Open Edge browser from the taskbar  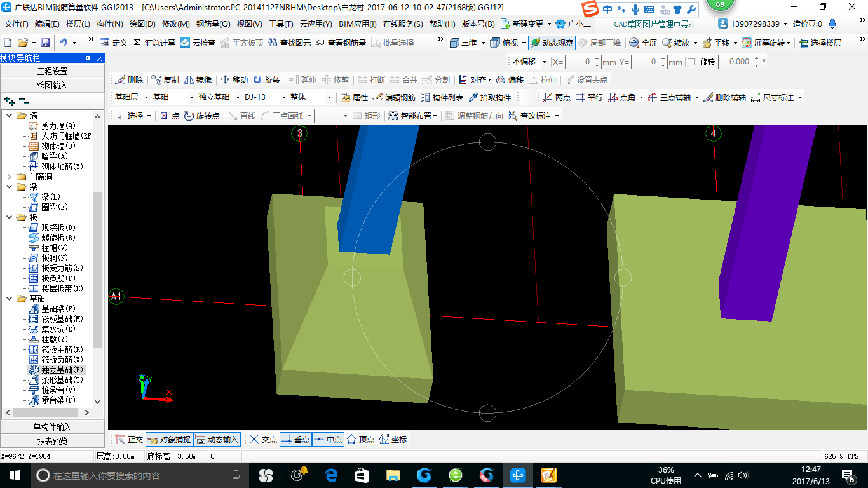coord(331,475)
